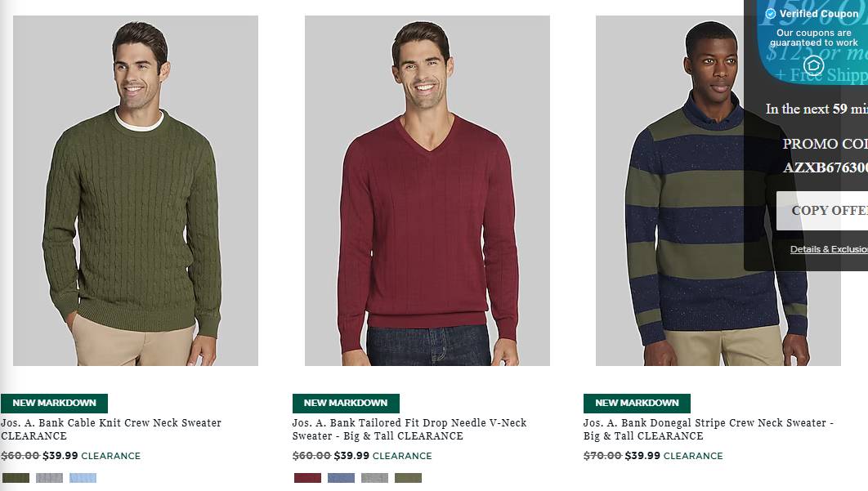
Task: Open the green cable knit sweater photo
Action: click(136, 190)
